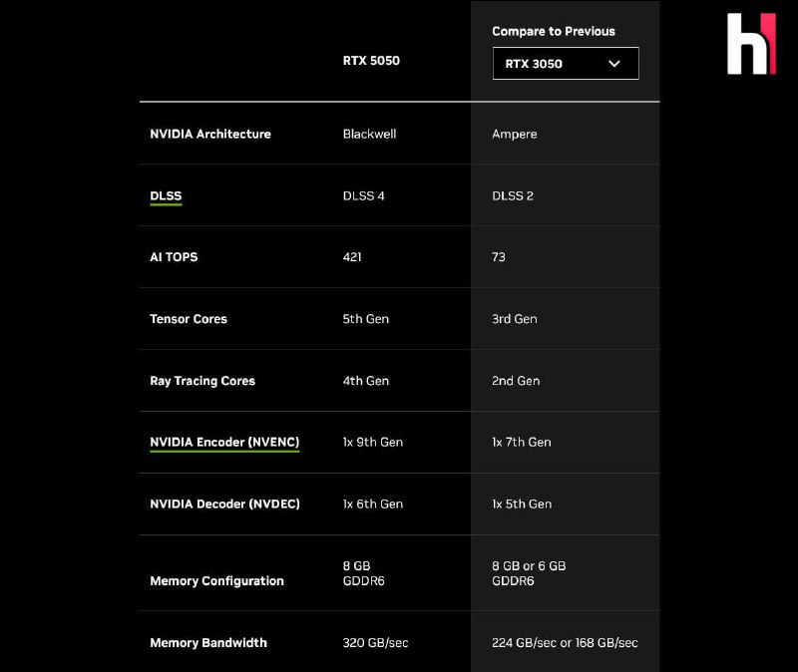The image size is (798, 672).
Task: Click the white and red h logo
Action: point(751,44)
